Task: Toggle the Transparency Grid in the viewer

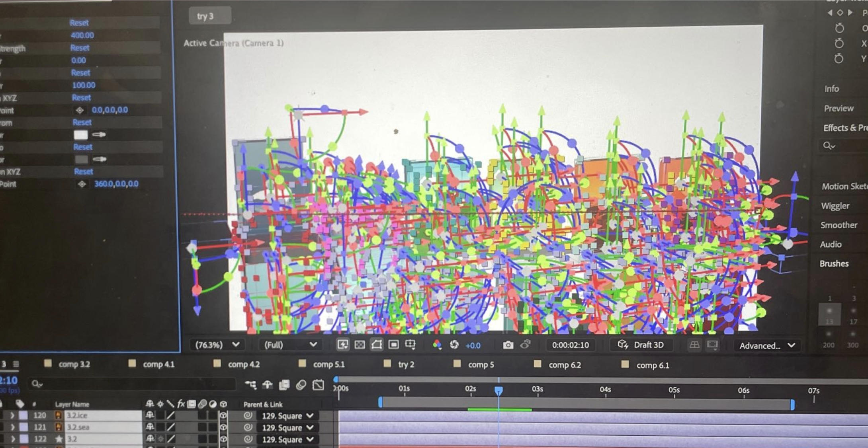Action: [x=360, y=345]
